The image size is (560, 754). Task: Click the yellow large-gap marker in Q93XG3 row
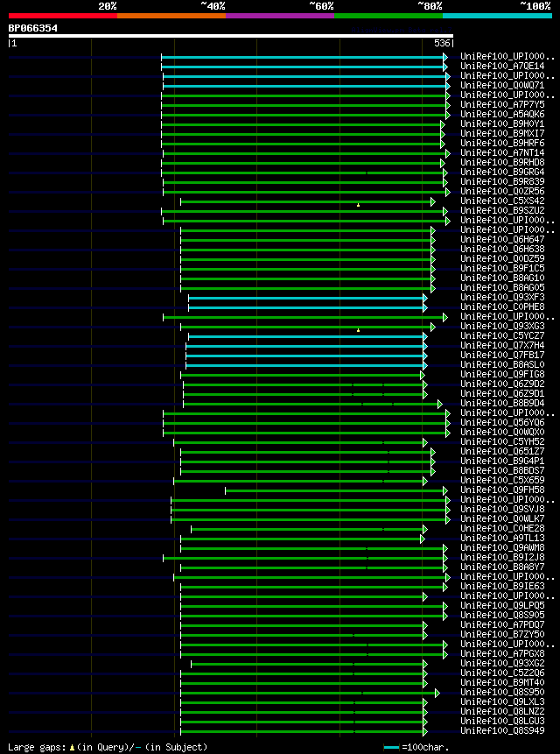[358, 330]
